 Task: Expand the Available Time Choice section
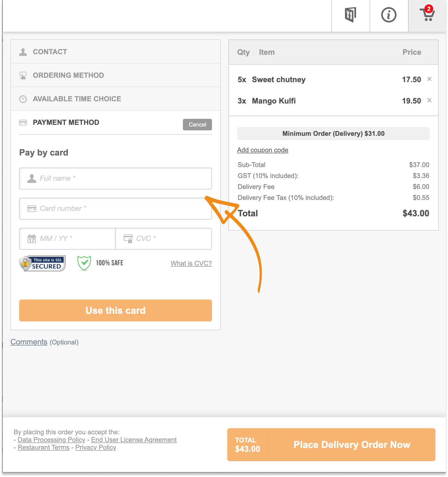click(77, 99)
